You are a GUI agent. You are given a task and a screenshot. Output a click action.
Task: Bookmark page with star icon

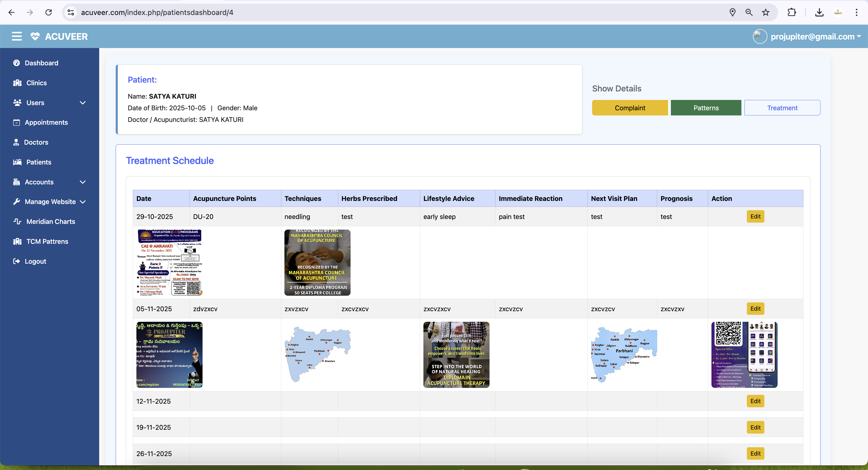[765, 12]
